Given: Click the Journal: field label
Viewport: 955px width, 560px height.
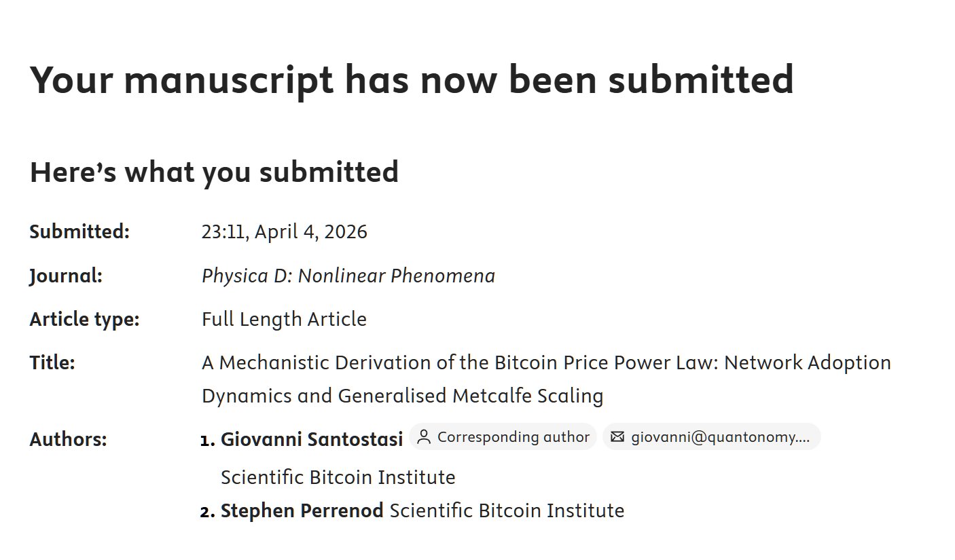Looking at the screenshot, I should (x=66, y=276).
